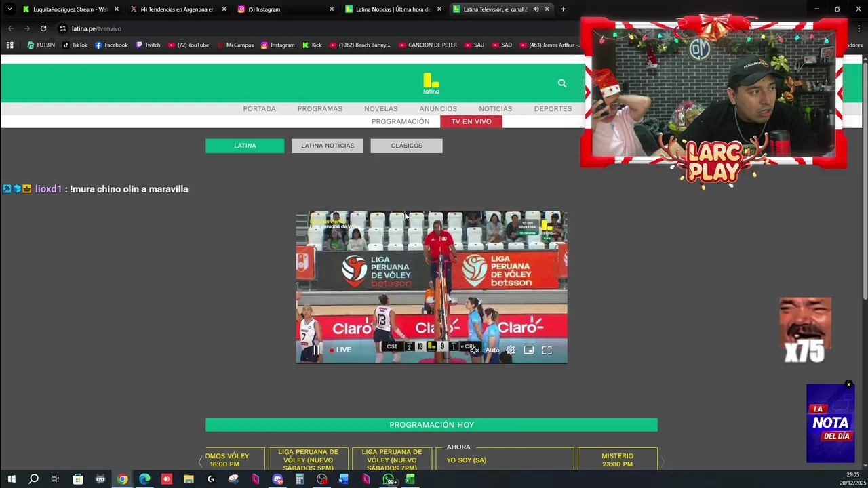The width and height of the screenshot is (868, 488).
Task: View site information icon in address bar
Action: pyautogui.click(x=62, y=28)
